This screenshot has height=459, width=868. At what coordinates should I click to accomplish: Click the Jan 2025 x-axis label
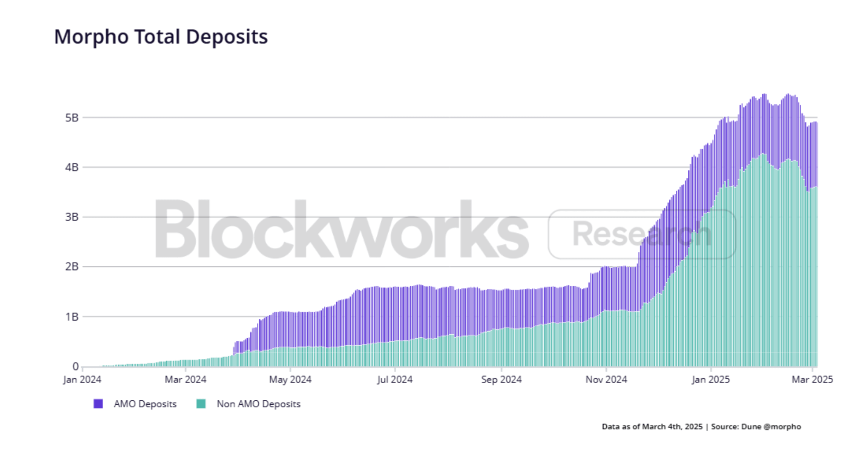(711, 379)
